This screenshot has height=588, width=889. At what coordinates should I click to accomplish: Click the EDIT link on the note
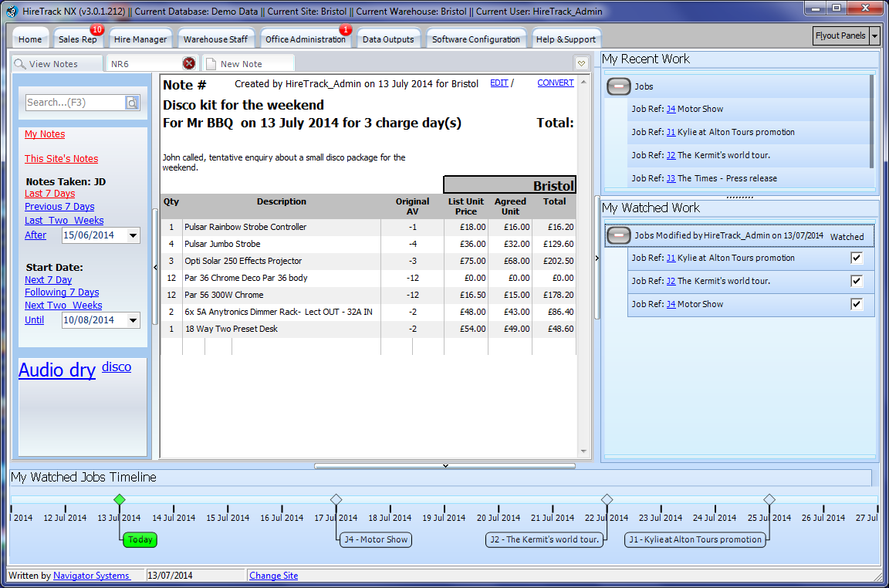[499, 83]
